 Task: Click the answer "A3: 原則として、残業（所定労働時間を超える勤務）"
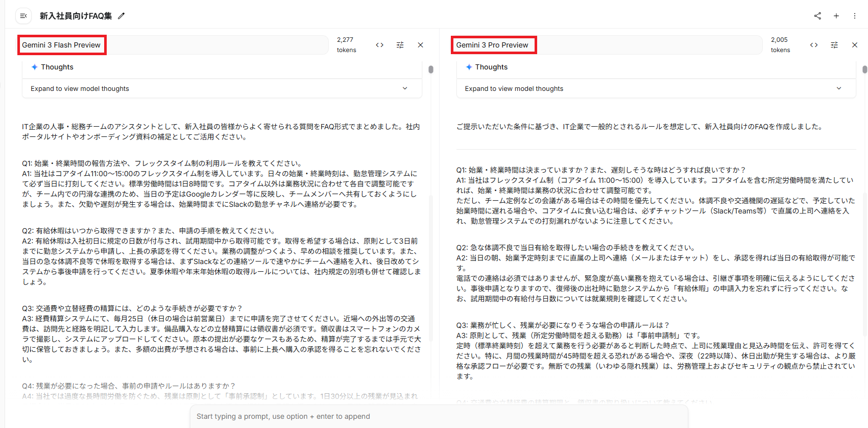click(x=656, y=356)
